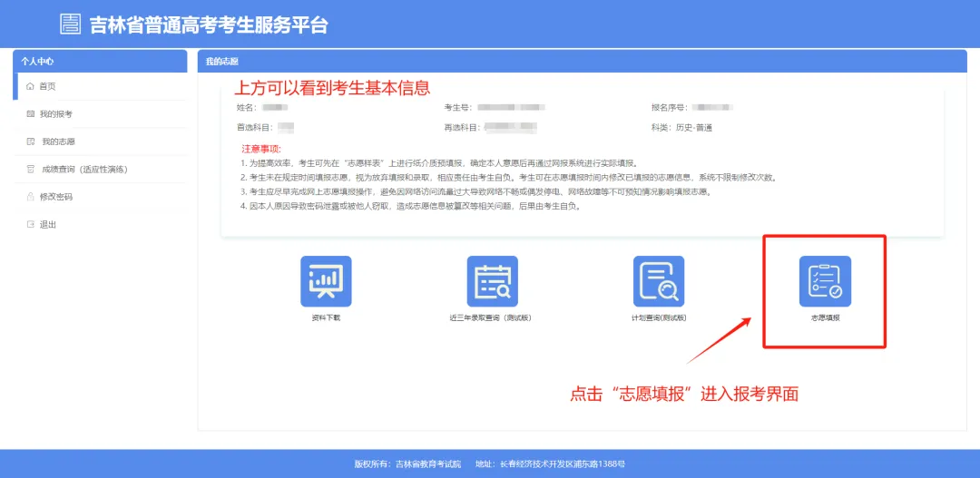Open the 计划查询 magnifier icon
980x478 pixels.
[658, 281]
